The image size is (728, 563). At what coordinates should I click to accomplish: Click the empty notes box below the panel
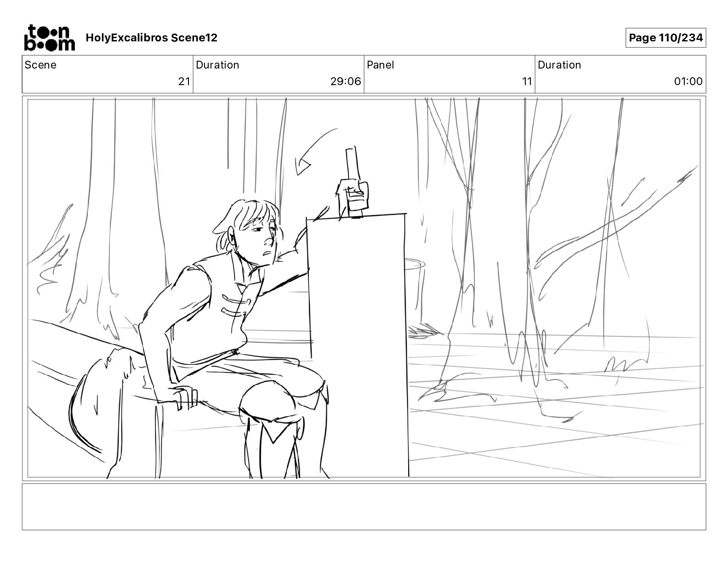[364, 506]
